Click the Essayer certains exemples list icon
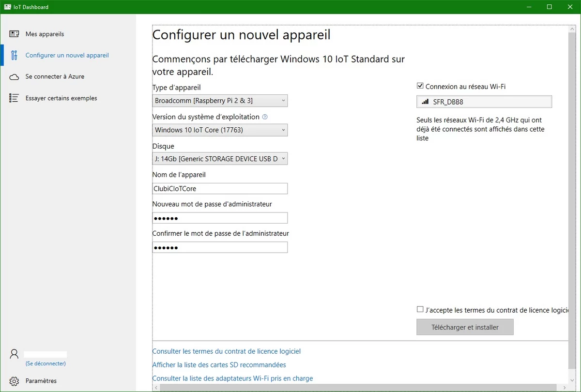The width and height of the screenshot is (581, 392). pos(14,98)
